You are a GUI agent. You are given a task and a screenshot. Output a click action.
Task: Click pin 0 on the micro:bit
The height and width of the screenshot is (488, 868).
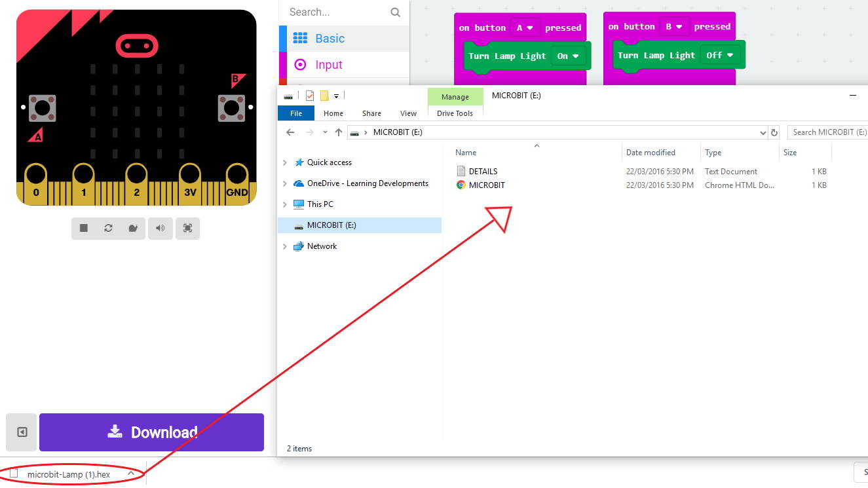point(36,183)
